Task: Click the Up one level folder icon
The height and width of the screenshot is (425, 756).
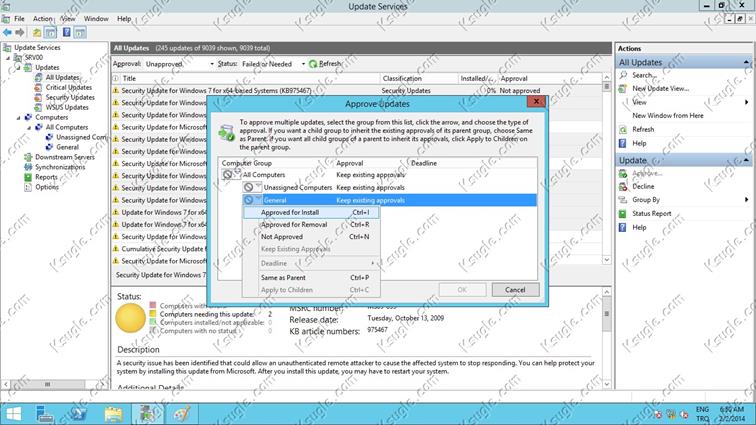Action: tap(37, 32)
